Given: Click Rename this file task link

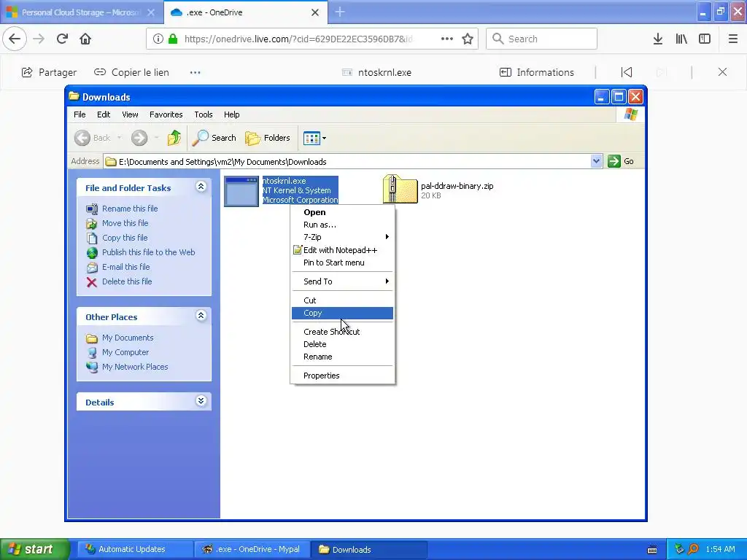Looking at the screenshot, I should 130,209.
